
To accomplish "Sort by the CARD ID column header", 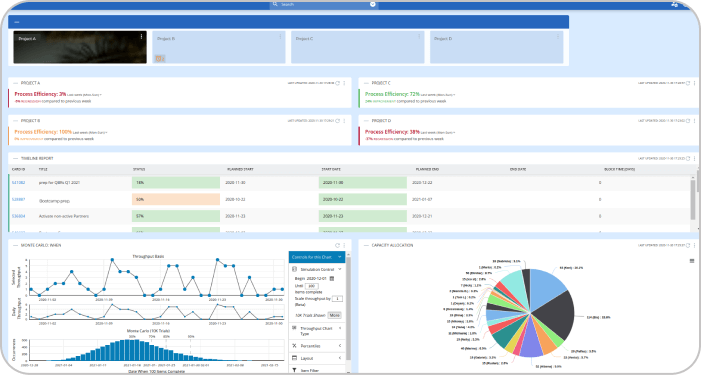I will point(18,169).
